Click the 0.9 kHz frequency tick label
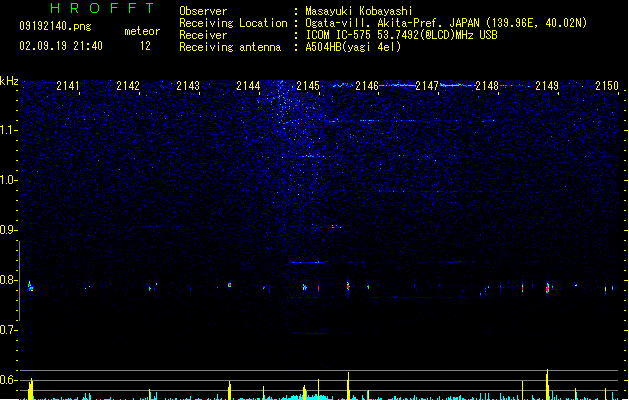Viewport: 629px width, 400px height. tap(8, 230)
